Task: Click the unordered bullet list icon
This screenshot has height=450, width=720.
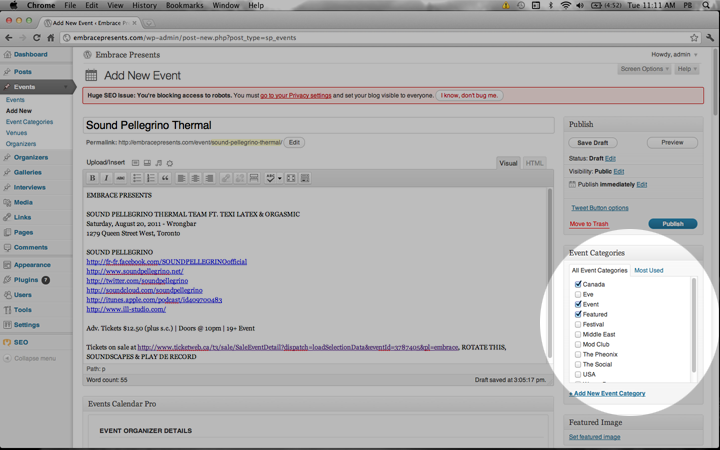Action: click(137, 178)
